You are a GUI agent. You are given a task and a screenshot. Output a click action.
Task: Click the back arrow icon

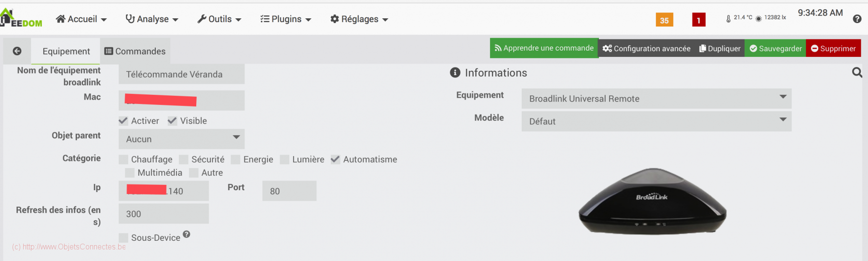[17, 51]
